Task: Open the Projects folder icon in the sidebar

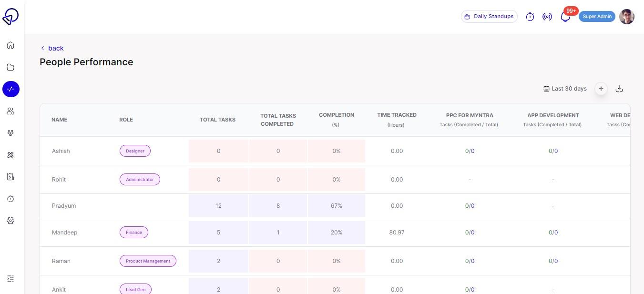Action: pos(10,67)
